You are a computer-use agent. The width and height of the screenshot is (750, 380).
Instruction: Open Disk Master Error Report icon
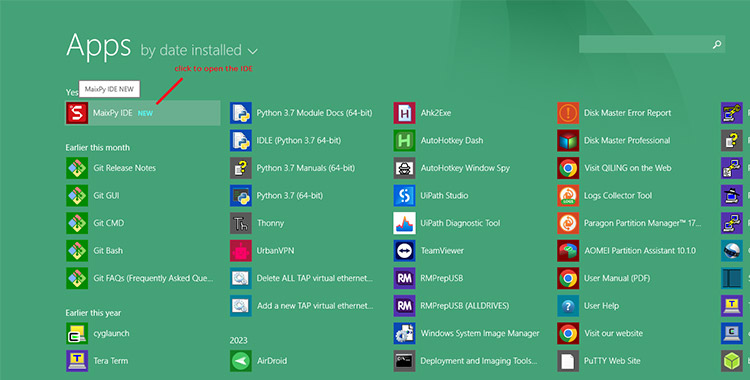(x=568, y=113)
